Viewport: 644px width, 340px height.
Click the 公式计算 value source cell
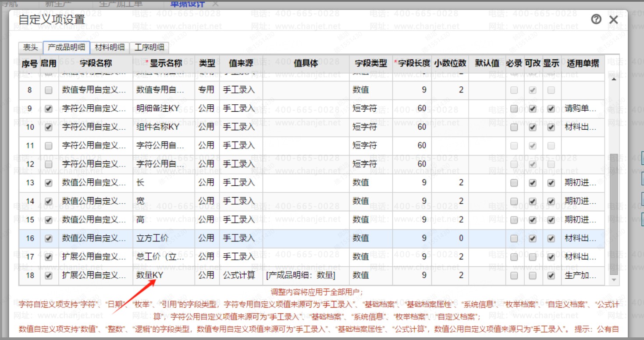coord(241,276)
